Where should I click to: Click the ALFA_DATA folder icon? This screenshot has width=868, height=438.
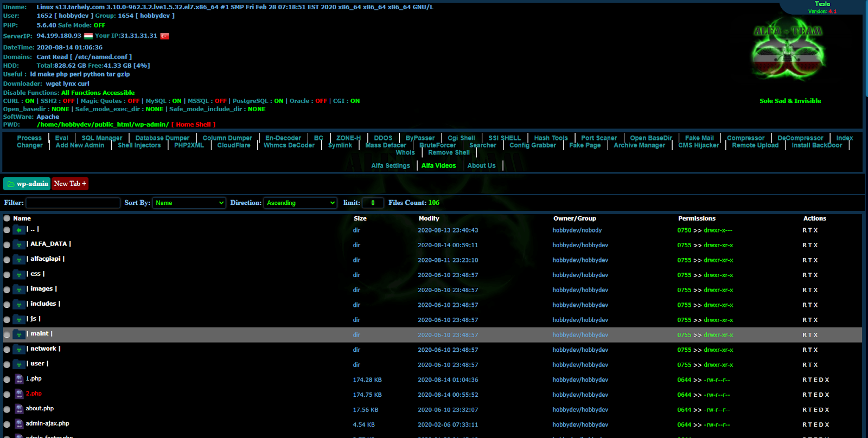(x=19, y=244)
